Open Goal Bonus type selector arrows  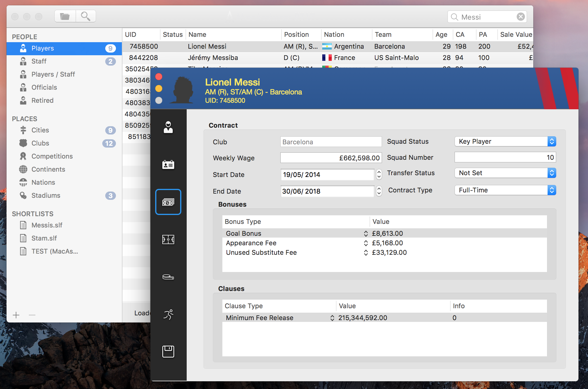click(366, 234)
